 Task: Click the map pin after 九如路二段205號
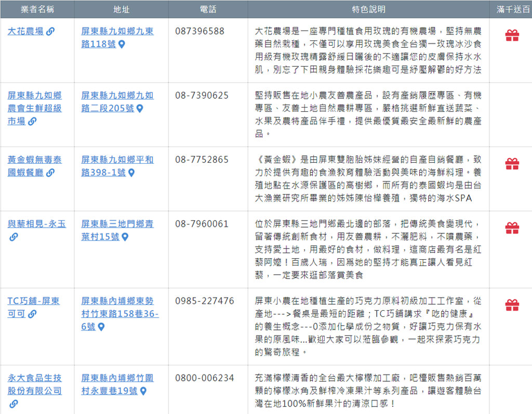(140, 109)
